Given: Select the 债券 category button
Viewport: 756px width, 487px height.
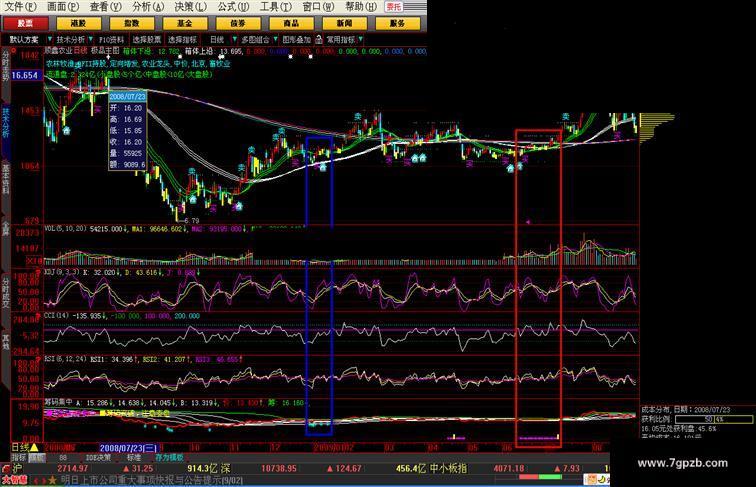Looking at the screenshot, I should 238,23.
